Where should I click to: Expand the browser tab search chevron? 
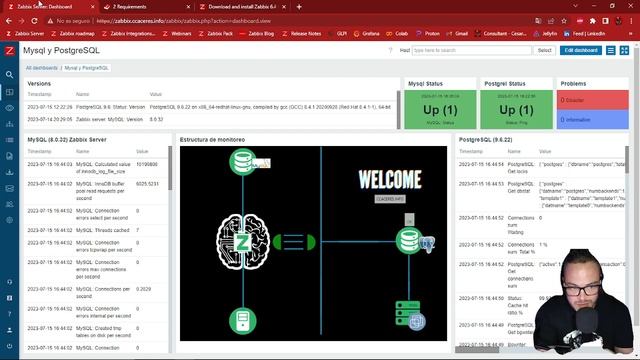click(575, 6)
